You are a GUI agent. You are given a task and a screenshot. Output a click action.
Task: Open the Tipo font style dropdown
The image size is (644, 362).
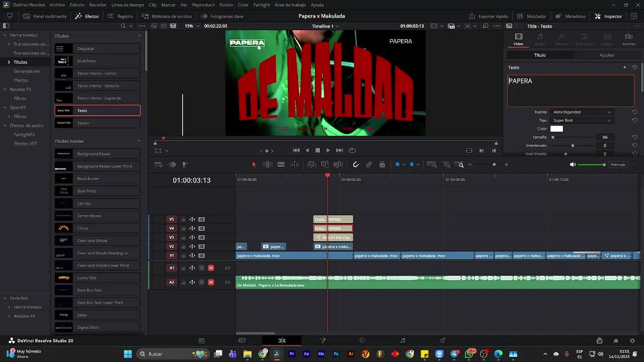point(582,121)
